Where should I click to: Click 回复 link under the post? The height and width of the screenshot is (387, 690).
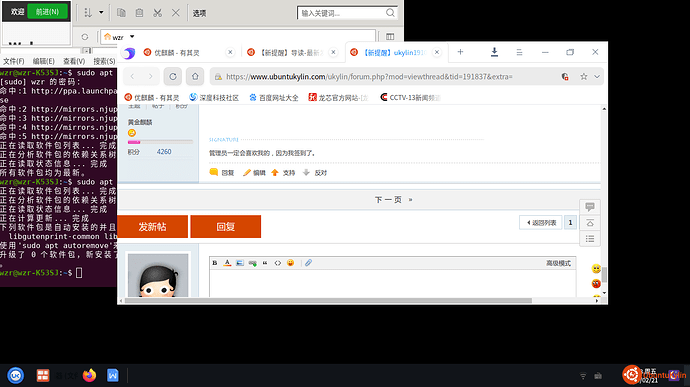[222, 173]
